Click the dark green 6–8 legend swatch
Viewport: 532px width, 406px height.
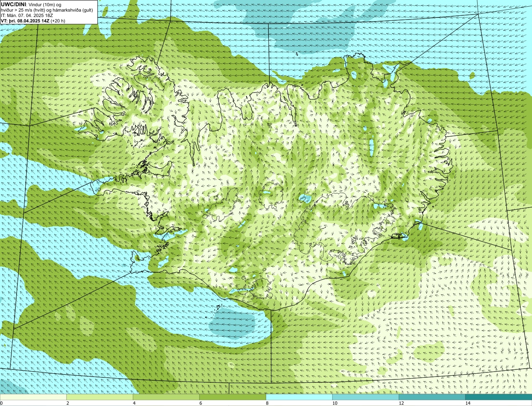(233, 397)
